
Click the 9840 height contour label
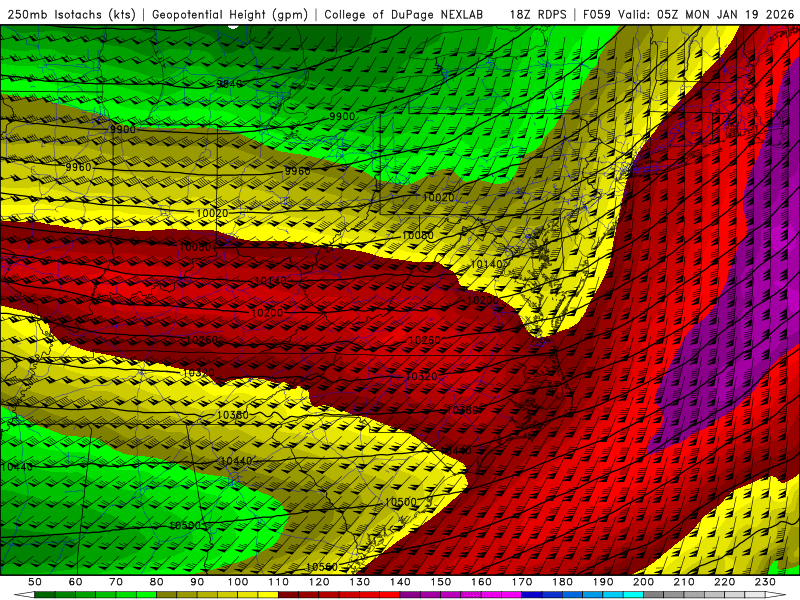(x=229, y=84)
